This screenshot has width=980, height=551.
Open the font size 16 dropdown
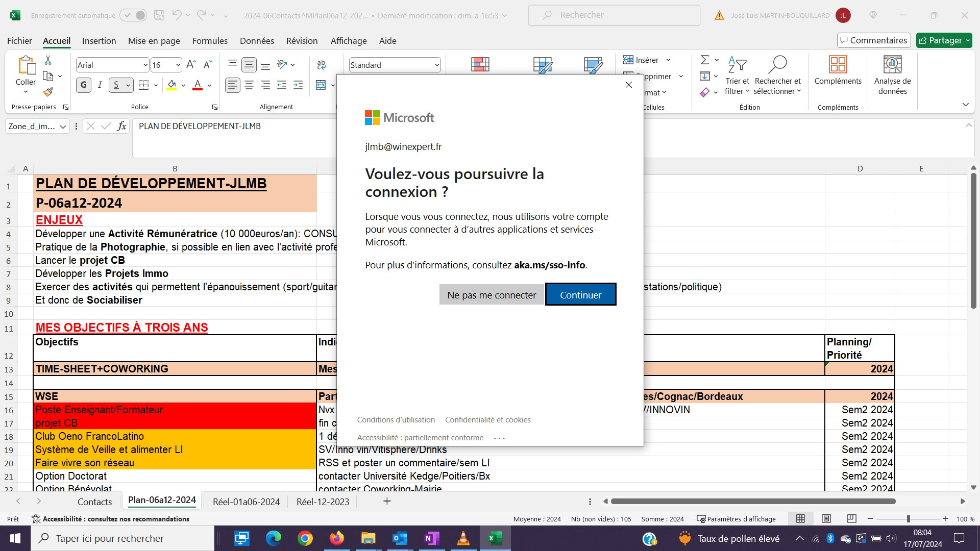click(178, 65)
